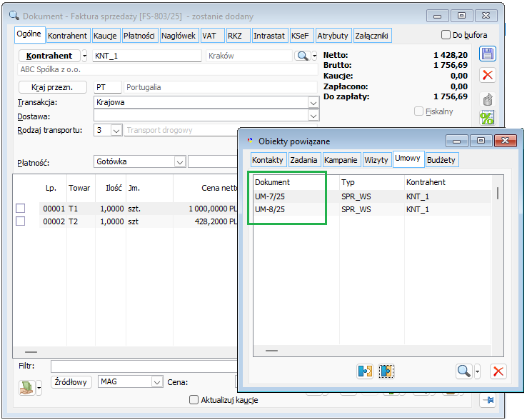Toggle the Aktualizuj kaucje checkbox

click(x=194, y=400)
